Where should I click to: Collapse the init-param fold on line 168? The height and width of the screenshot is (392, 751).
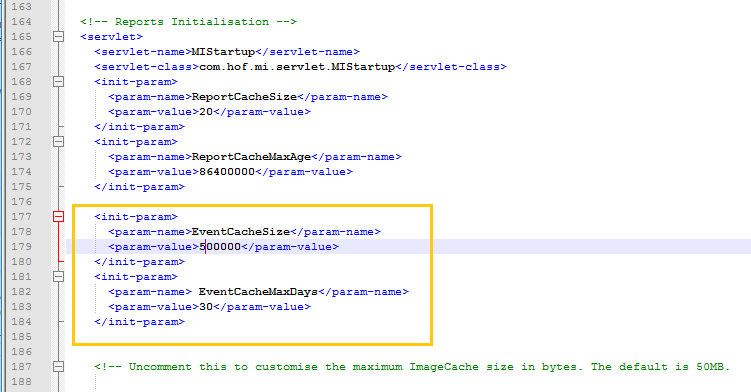pyautogui.click(x=58, y=81)
